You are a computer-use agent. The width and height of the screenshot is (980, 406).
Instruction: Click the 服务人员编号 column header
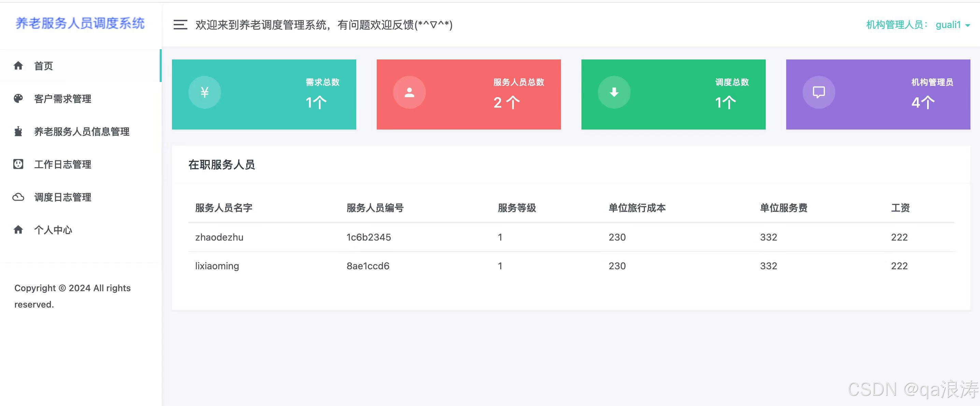[375, 208]
